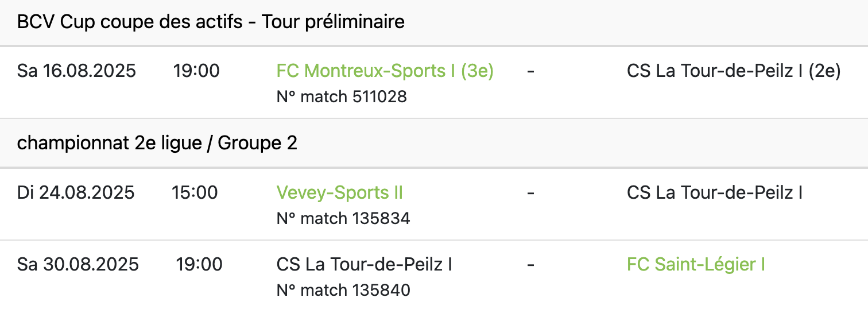Click the dash separator in the Vevey-Sports II match
868x309 pixels.
point(530,192)
